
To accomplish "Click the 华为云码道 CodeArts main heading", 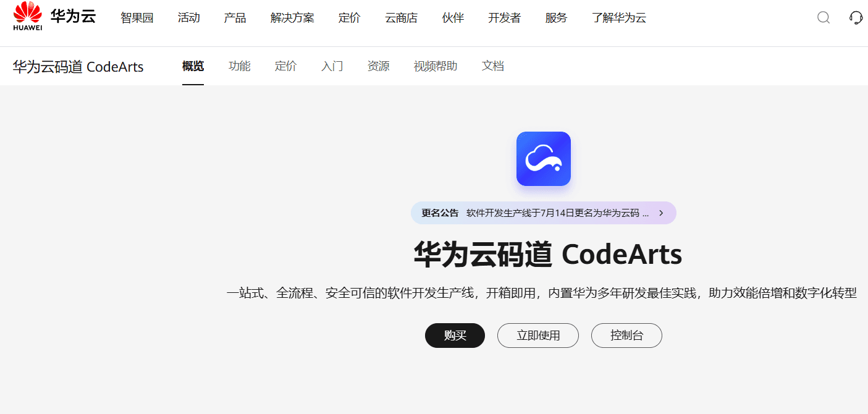I will coord(547,254).
